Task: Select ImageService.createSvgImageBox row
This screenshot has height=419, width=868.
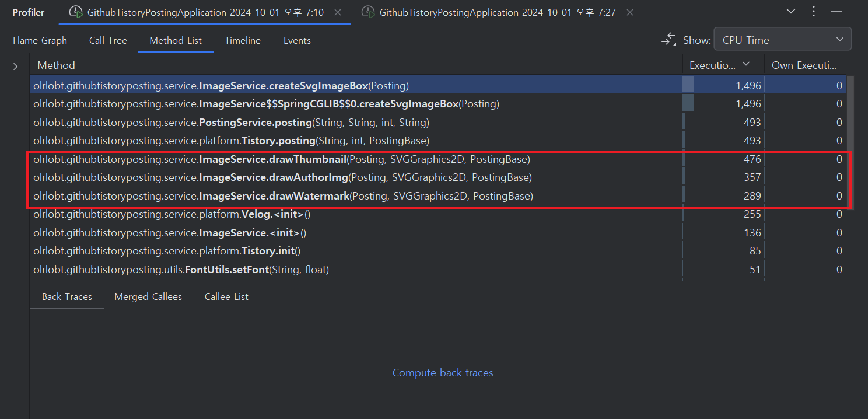Action: [438, 86]
